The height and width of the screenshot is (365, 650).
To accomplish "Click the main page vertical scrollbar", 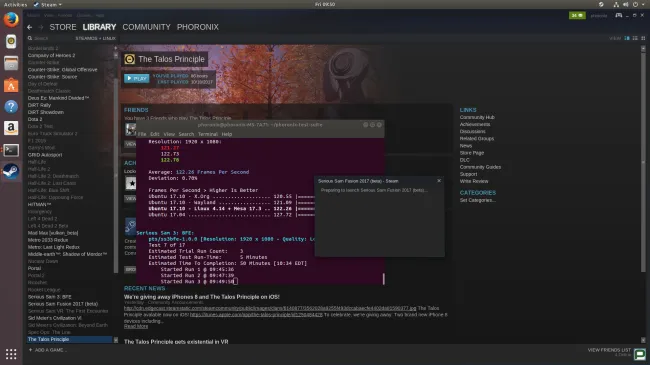I will pos(643,162).
